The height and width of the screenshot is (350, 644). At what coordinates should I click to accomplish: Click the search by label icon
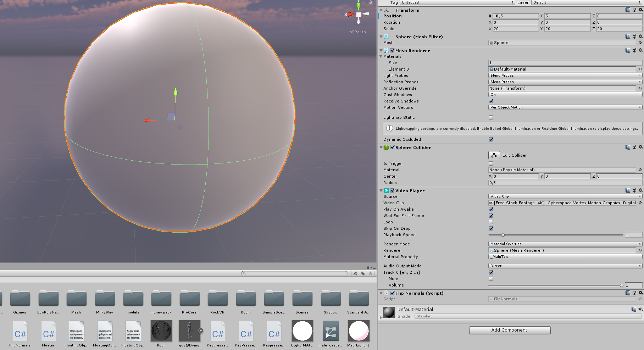click(363, 273)
